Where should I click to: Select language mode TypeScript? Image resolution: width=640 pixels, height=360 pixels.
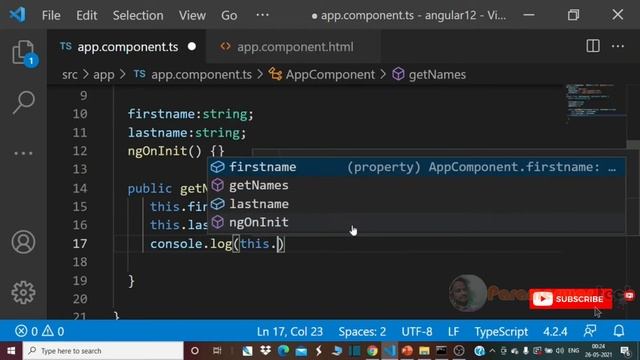pyautogui.click(x=501, y=331)
